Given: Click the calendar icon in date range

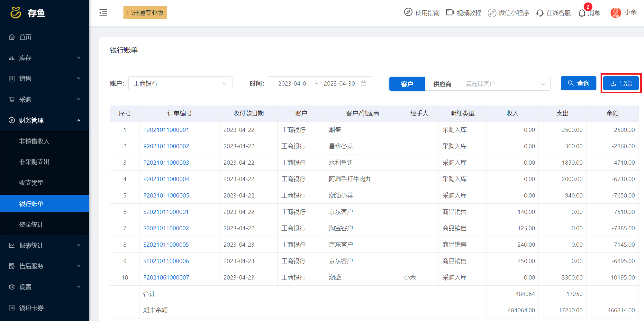Looking at the screenshot, I should coord(364,83).
